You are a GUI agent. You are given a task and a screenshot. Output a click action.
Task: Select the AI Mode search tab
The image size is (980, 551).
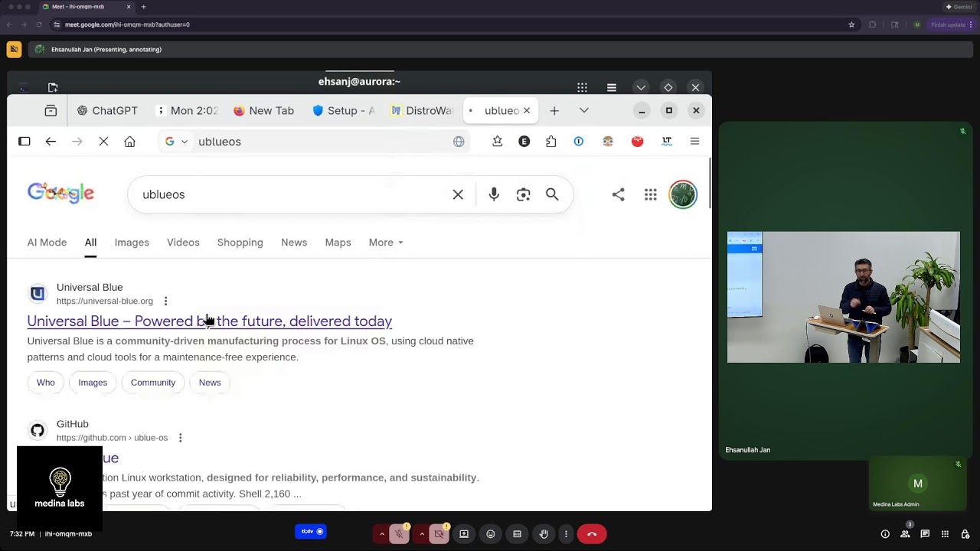click(47, 243)
